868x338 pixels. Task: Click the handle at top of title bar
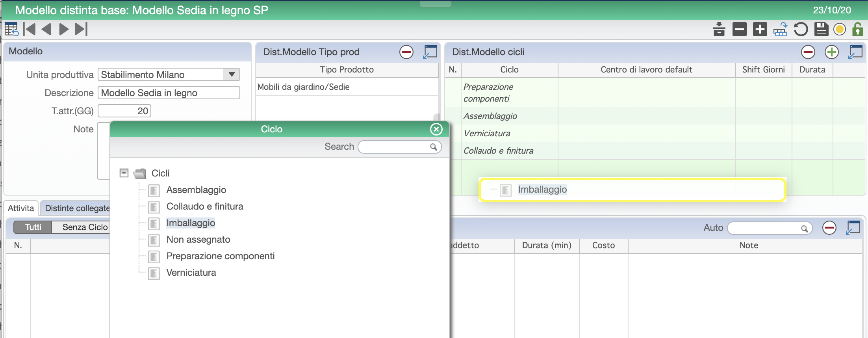[435, 4]
